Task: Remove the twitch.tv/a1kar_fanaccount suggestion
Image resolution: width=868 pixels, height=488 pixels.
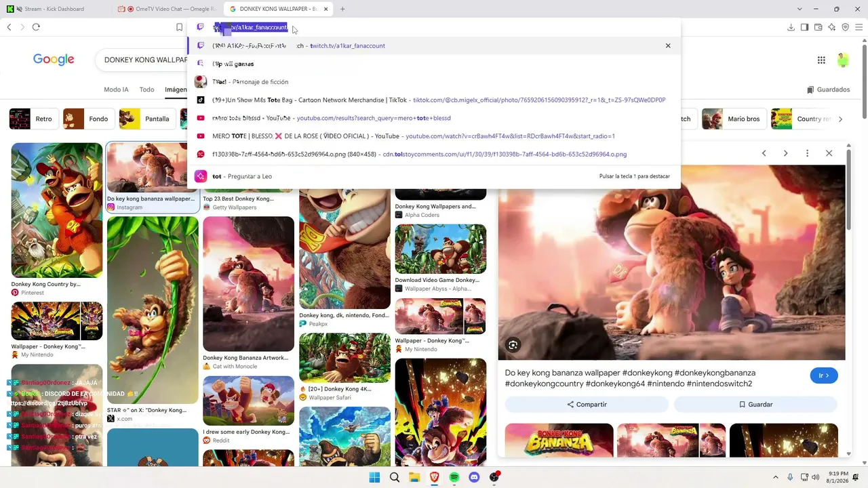Action: point(668,46)
